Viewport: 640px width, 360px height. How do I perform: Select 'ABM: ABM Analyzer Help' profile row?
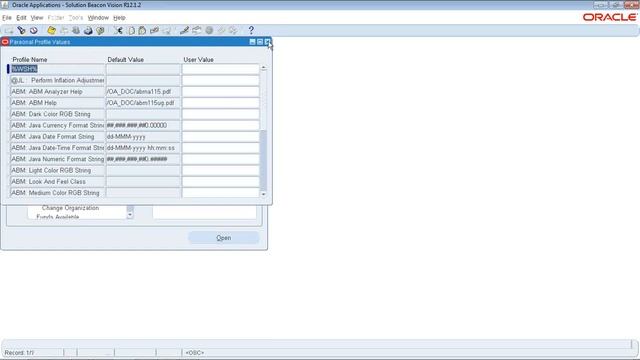click(57, 92)
